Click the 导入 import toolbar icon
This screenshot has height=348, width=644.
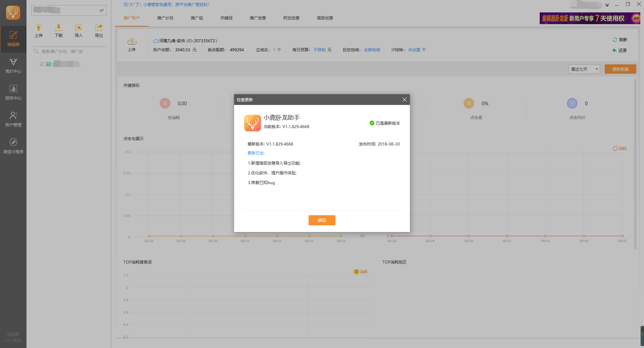[79, 31]
